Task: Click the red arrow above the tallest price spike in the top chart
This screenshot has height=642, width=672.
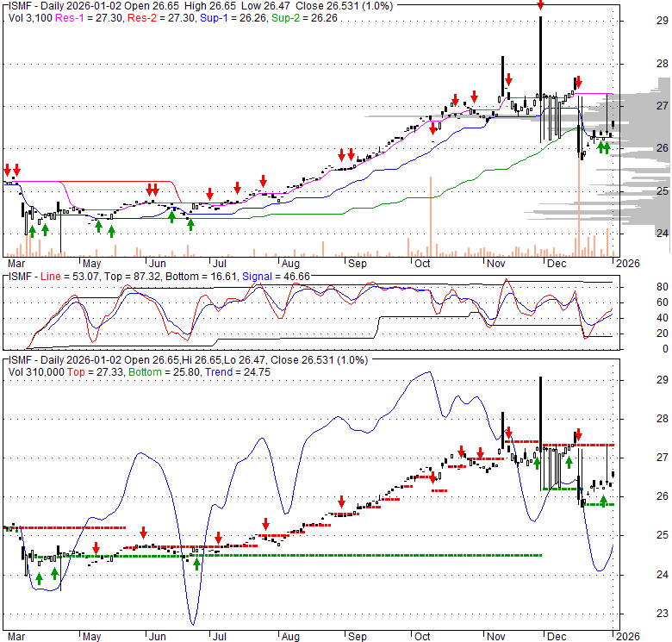Action: (540, 5)
